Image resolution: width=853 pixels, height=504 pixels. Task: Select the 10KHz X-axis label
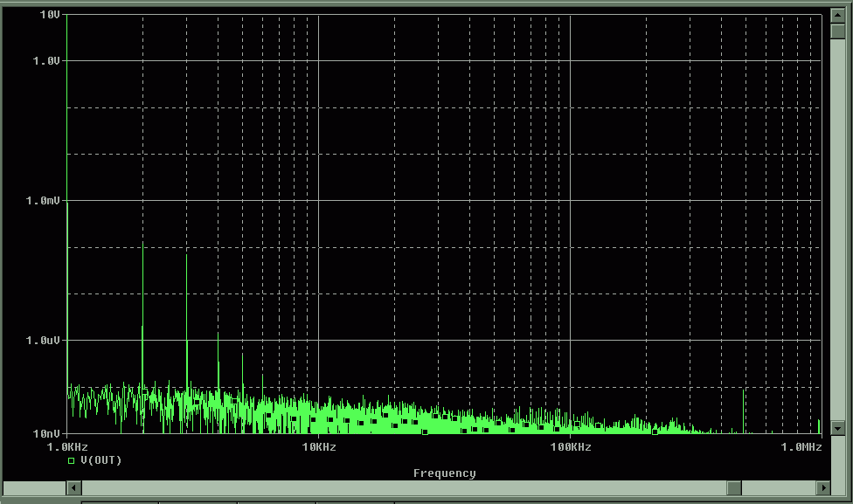tap(319, 447)
